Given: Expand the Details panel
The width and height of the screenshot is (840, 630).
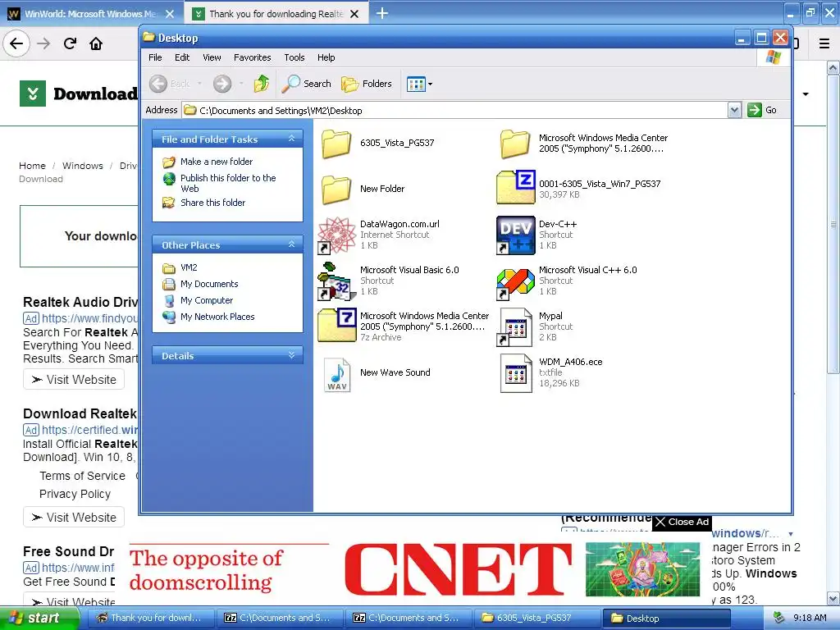Looking at the screenshot, I should (x=291, y=355).
